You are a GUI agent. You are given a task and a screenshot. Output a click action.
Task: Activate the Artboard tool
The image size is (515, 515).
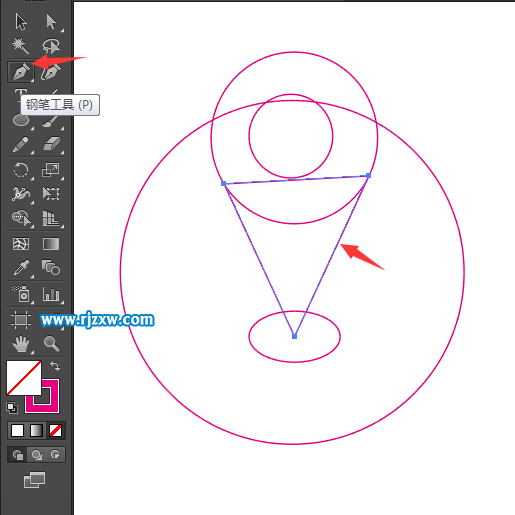coord(21,320)
